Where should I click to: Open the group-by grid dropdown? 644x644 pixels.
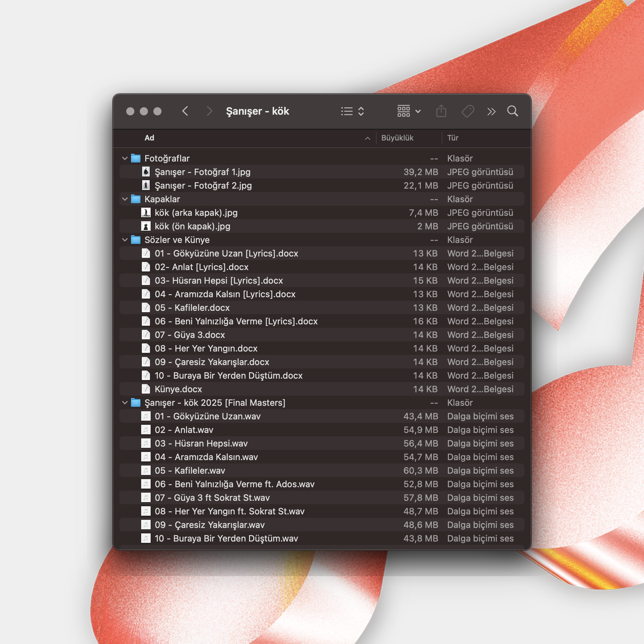pos(409,111)
